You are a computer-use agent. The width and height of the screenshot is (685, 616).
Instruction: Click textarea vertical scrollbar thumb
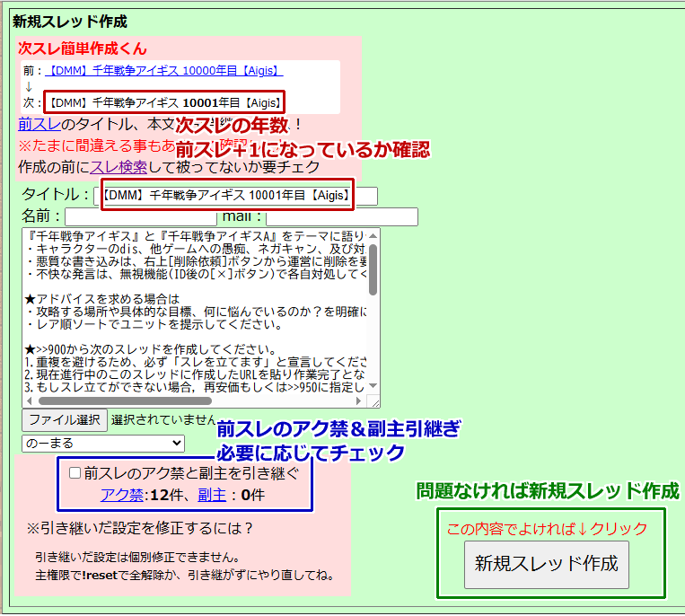click(373, 269)
